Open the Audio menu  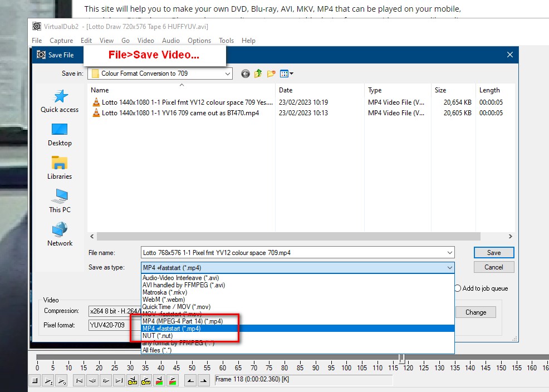[171, 41]
